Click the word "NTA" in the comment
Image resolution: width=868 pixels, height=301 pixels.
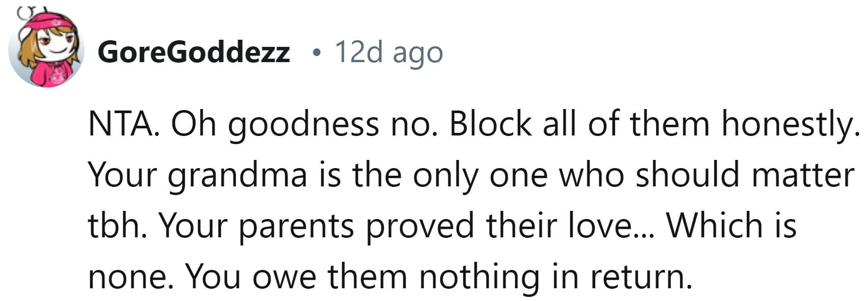(121, 124)
